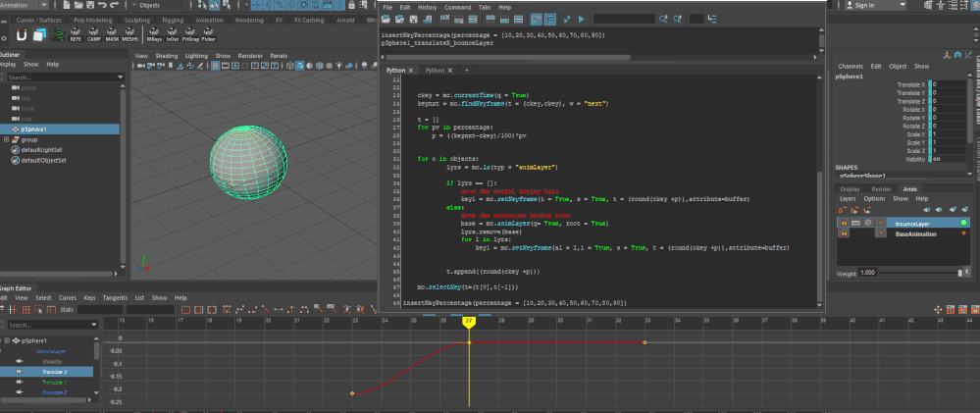Toggle the lock on bounceLayer

pos(843,223)
